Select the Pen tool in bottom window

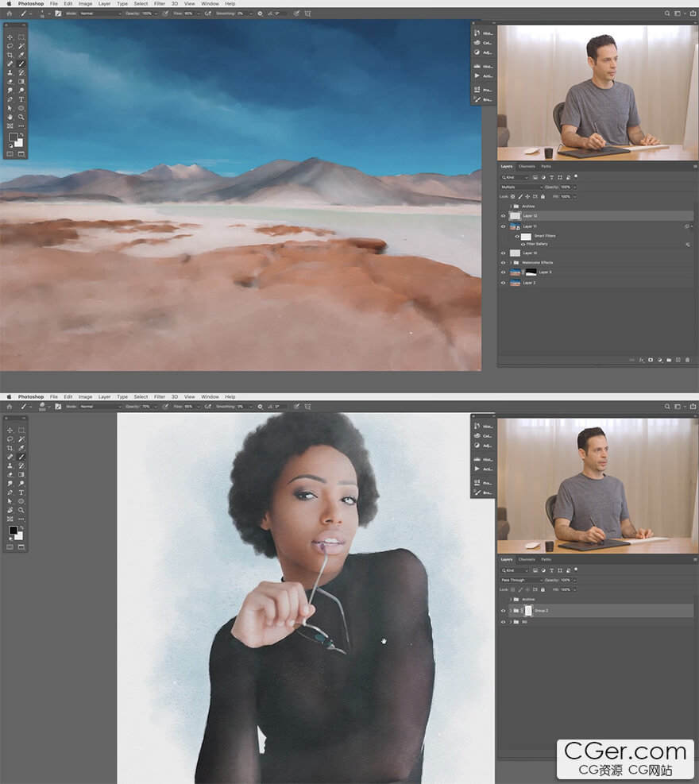[10, 492]
